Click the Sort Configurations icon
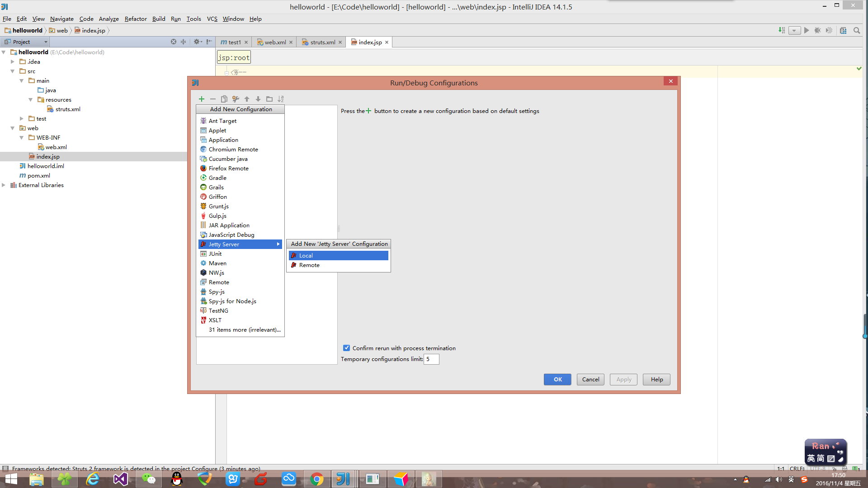868x488 pixels. tap(281, 99)
